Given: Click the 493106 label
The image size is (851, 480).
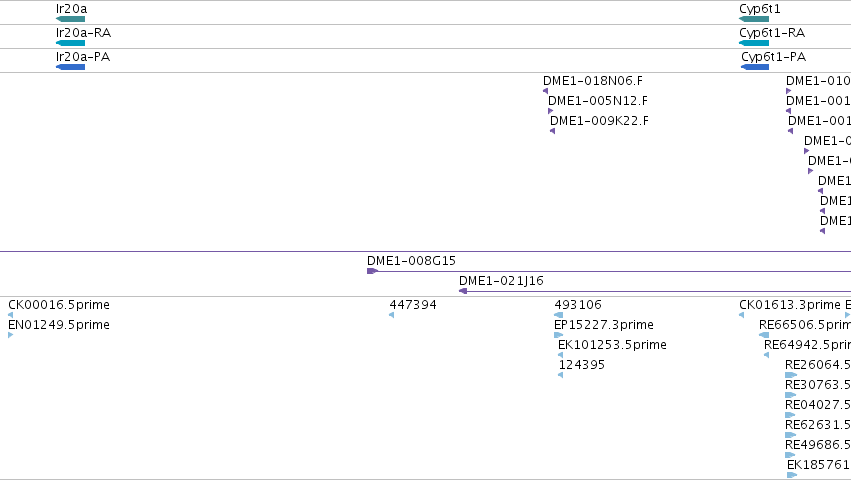Looking at the screenshot, I should point(577,305).
